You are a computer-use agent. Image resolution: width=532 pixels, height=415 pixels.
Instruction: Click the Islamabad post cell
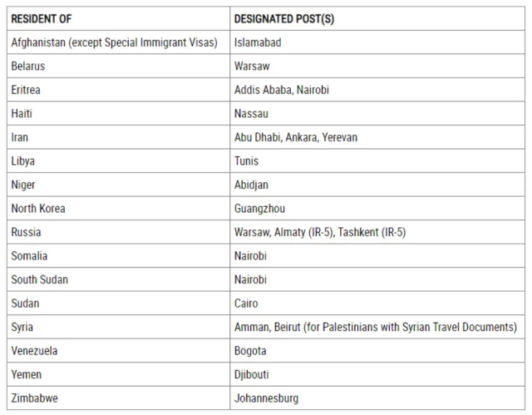pos(377,42)
